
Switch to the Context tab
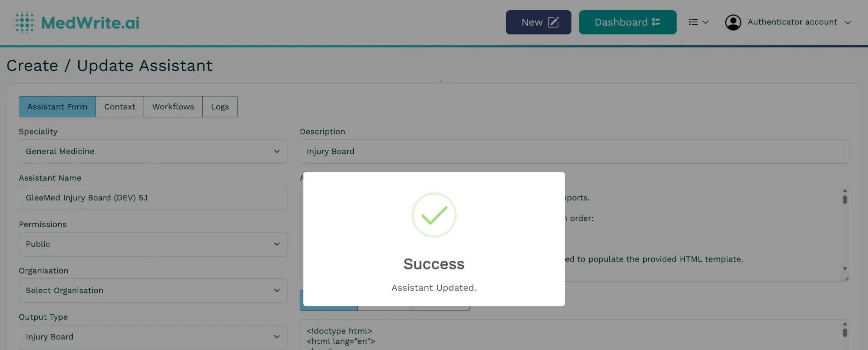pyautogui.click(x=119, y=107)
